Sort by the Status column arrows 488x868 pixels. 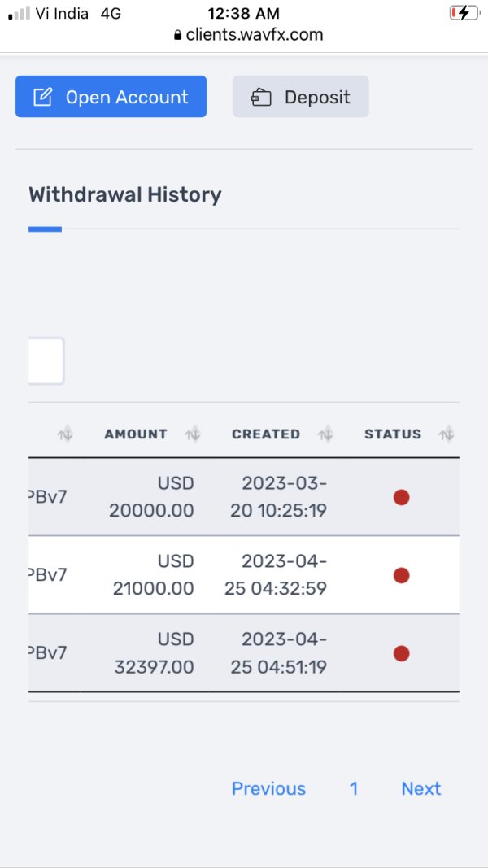pos(446,434)
